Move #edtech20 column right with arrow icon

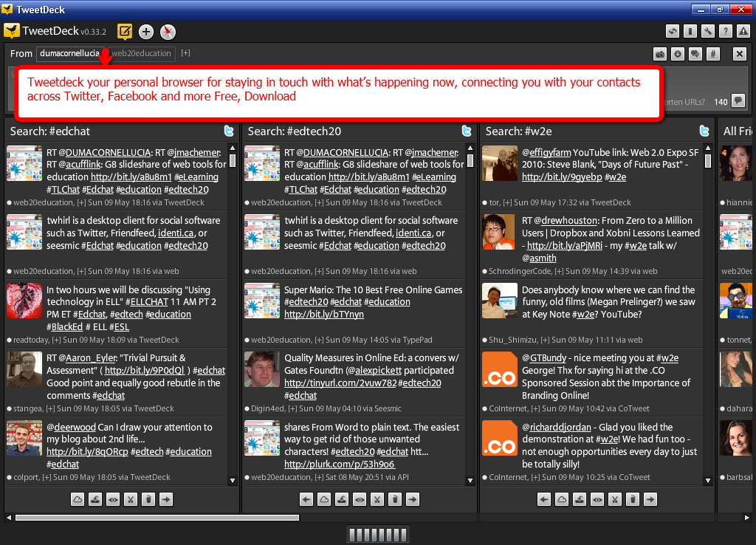pos(413,500)
